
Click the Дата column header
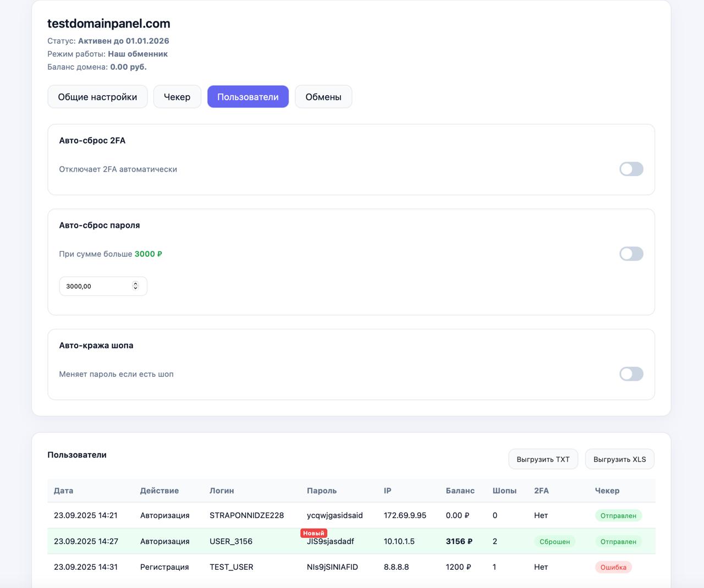(63, 491)
